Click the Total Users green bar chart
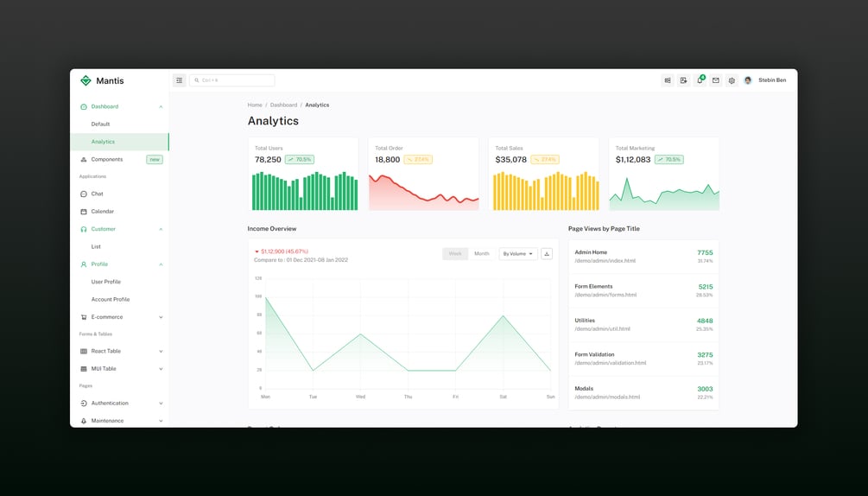Viewport: 868px width, 496px height. coord(305,191)
